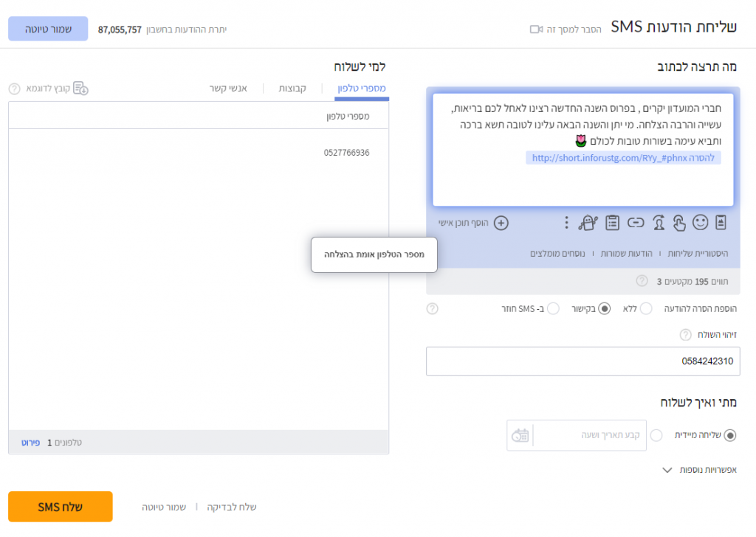Click the tap-finger button icon in toolbar
Screen dimensions: 756x537
coord(678,222)
